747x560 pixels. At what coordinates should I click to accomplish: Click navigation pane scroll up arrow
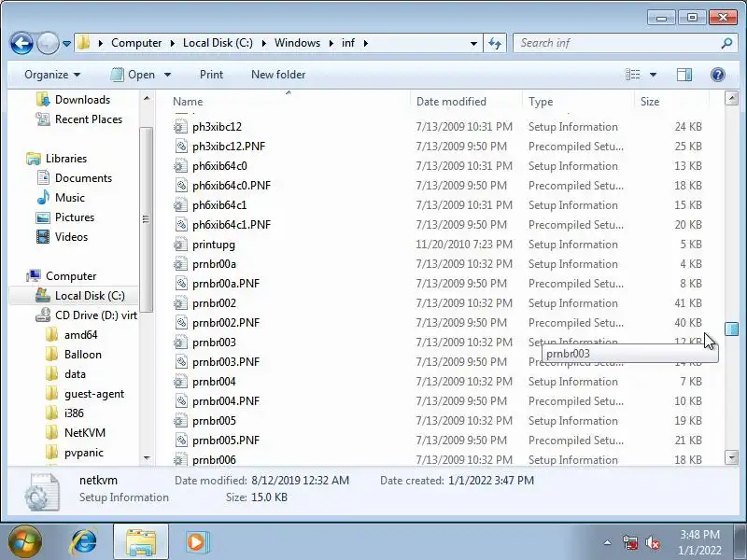pyautogui.click(x=147, y=99)
